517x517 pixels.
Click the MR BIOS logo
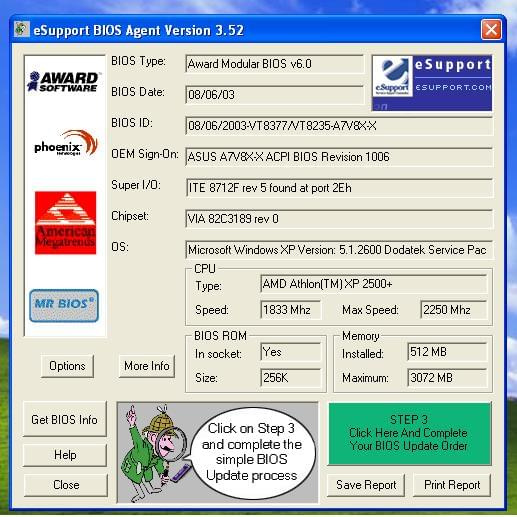click(x=64, y=306)
